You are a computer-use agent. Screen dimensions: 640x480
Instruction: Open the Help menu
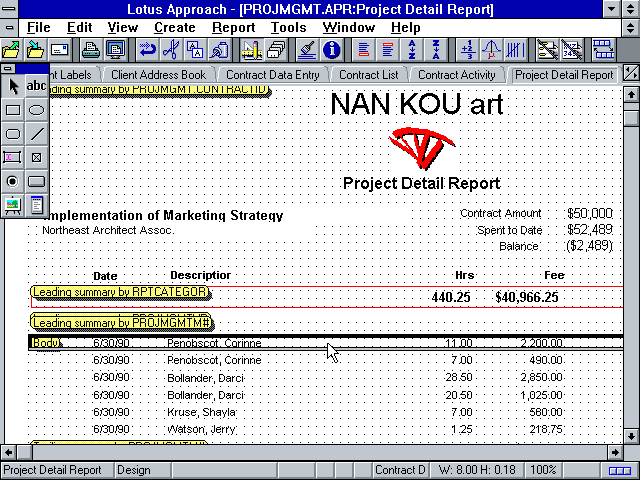[405, 28]
